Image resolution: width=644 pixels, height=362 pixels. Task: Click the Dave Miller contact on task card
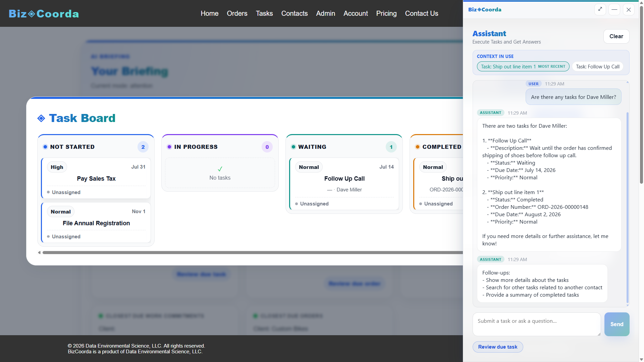point(349,190)
